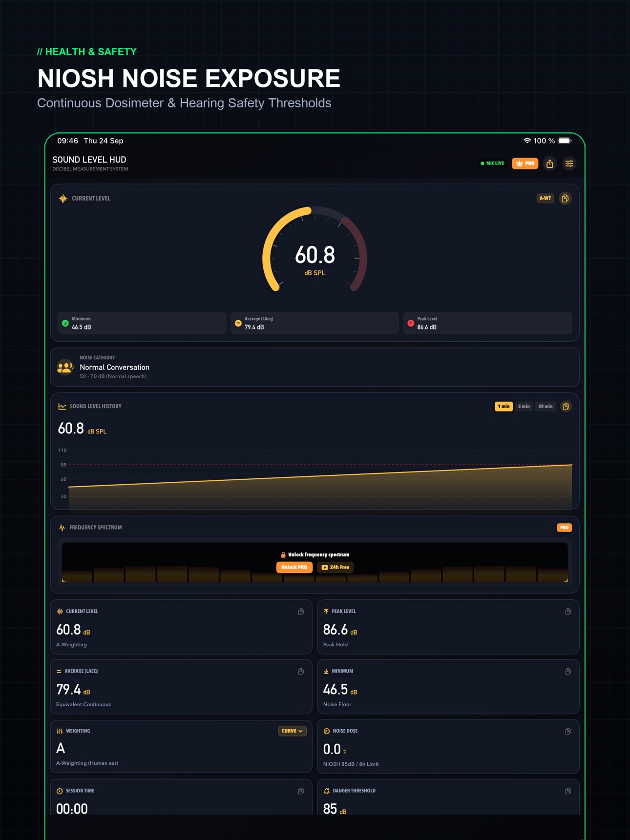This screenshot has width=630, height=840.
Task: Click Unlock PRO button
Action: pyautogui.click(x=294, y=567)
